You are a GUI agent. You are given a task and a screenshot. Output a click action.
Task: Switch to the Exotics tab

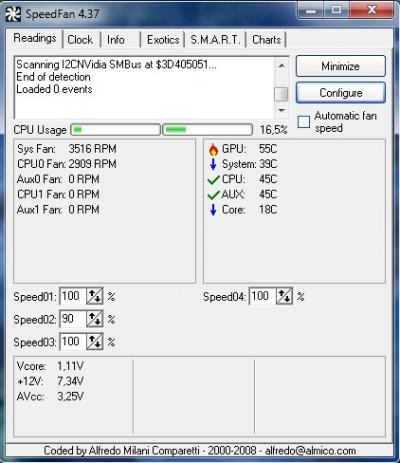click(x=163, y=40)
